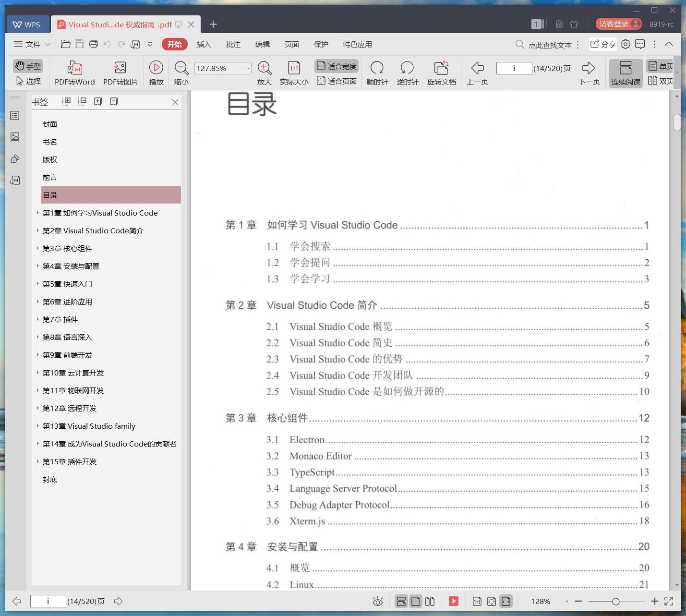This screenshot has height=616, width=686.
Task: Collapse all bookmarks in 书签 panel
Action: (x=82, y=101)
